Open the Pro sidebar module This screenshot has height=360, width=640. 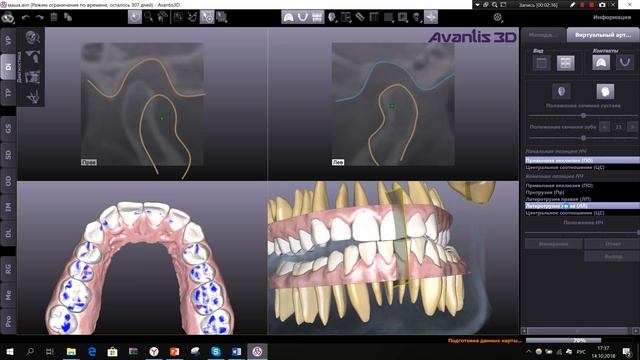click(8, 321)
